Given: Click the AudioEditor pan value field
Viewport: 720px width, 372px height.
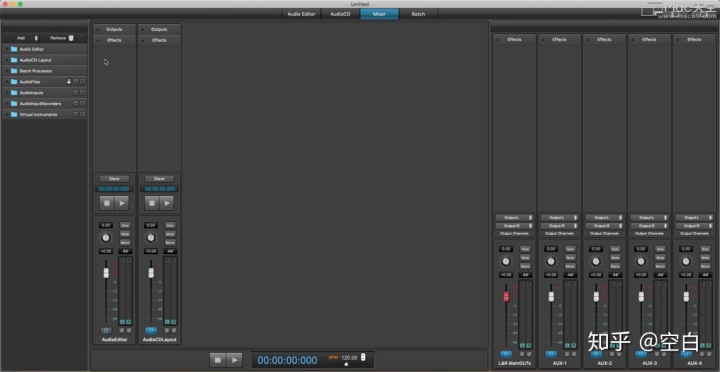Looking at the screenshot, I should point(106,225).
